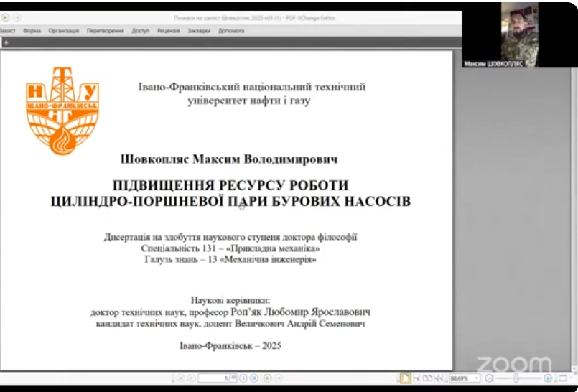Click the zoom in plus button
Viewport: 578px width, 392px height.
547,378
